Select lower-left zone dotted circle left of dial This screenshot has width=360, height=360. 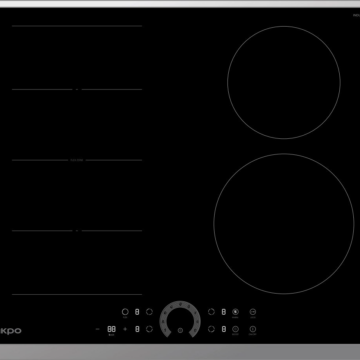[149, 329]
